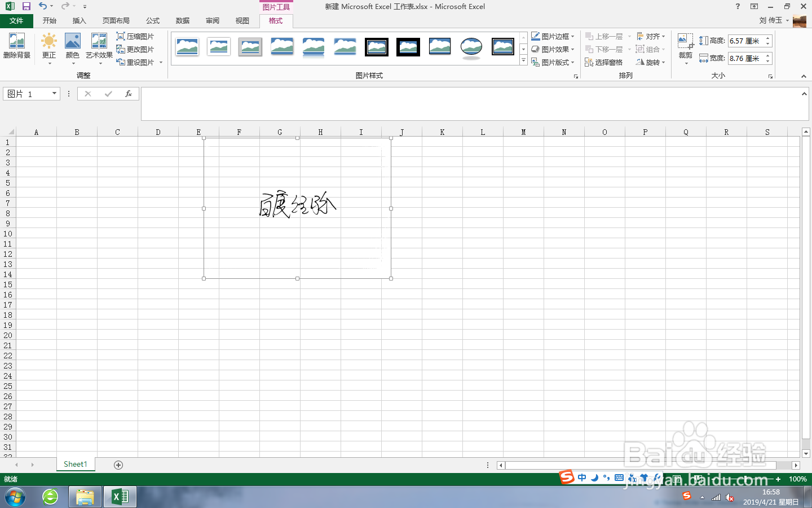Toggle the IME 中 Chinese/English input mode
This screenshot has width=812, height=508.
582,477
